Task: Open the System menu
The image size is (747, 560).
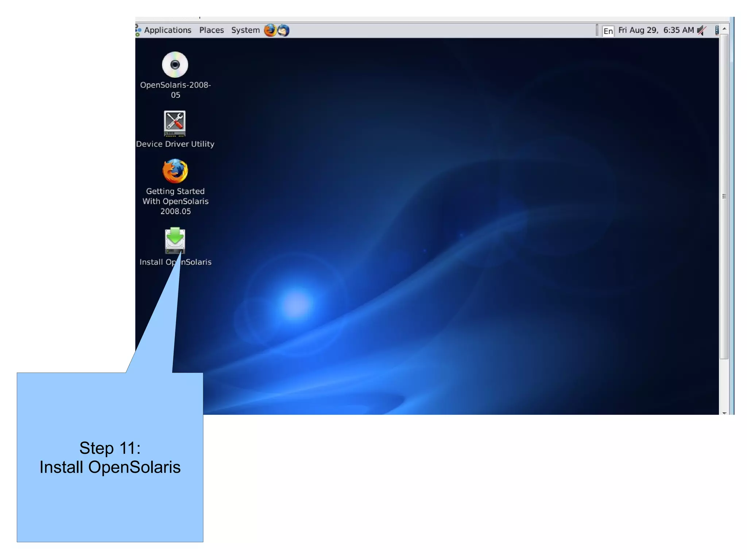Action: [245, 30]
